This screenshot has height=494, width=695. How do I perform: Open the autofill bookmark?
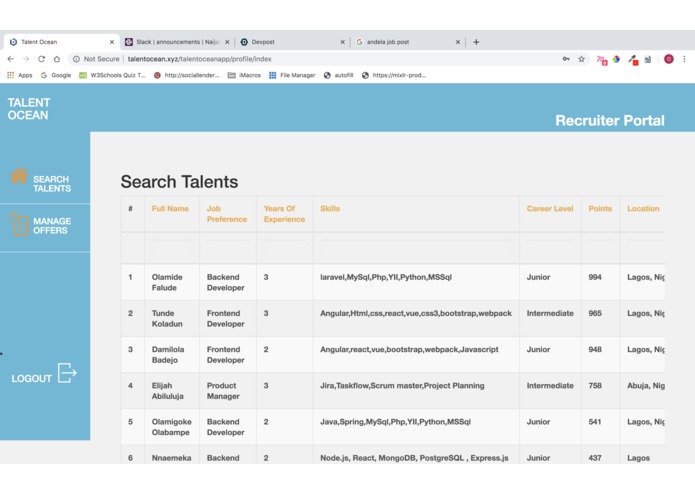339,75
